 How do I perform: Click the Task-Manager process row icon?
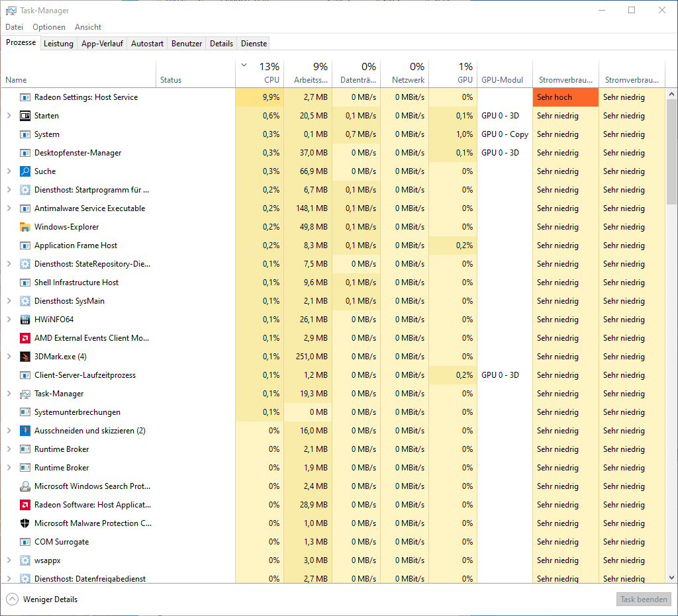tap(25, 394)
